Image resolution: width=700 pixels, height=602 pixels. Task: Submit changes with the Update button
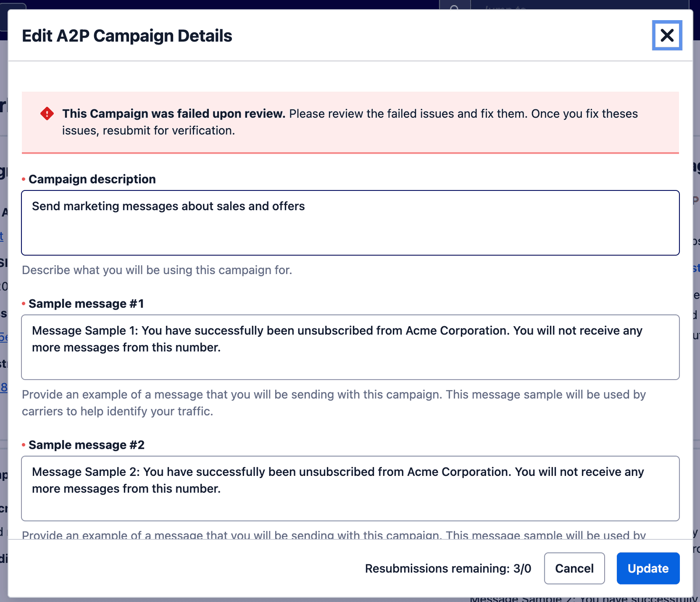pyautogui.click(x=648, y=568)
